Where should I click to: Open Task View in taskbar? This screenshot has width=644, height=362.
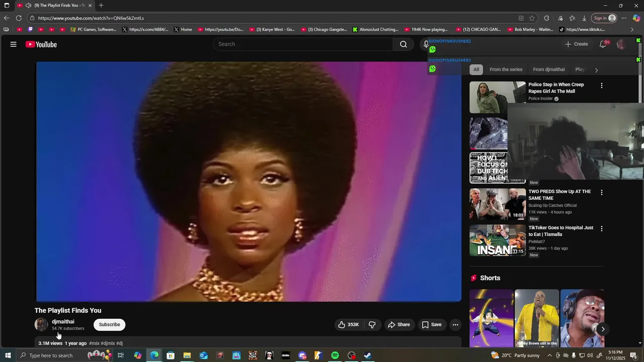[121, 355]
